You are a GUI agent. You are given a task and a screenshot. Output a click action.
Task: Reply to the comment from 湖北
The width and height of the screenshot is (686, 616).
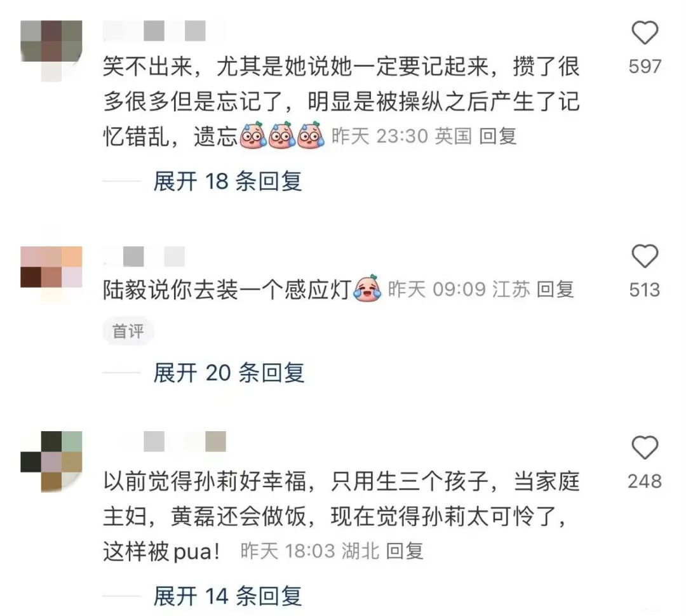coord(405,551)
